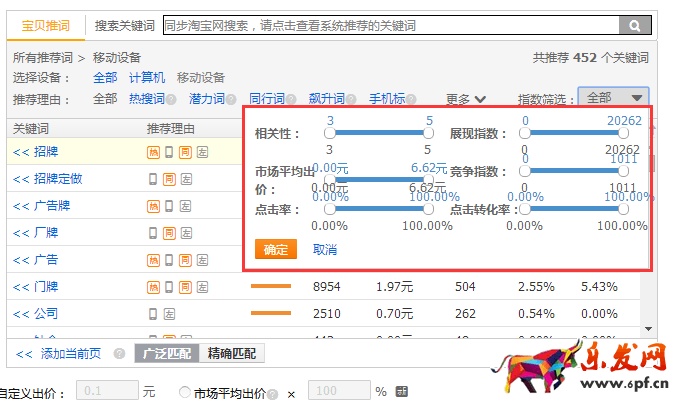The height and width of the screenshot is (404, 679).
Task: Click the 同 icon in 广告牌 row
Action: (x=185, y=206)
